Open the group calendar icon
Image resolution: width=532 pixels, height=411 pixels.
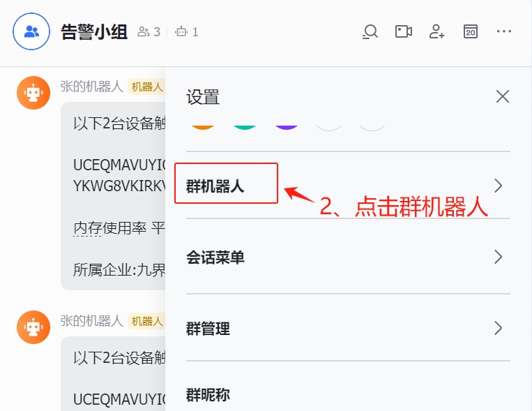coord(471,31)
